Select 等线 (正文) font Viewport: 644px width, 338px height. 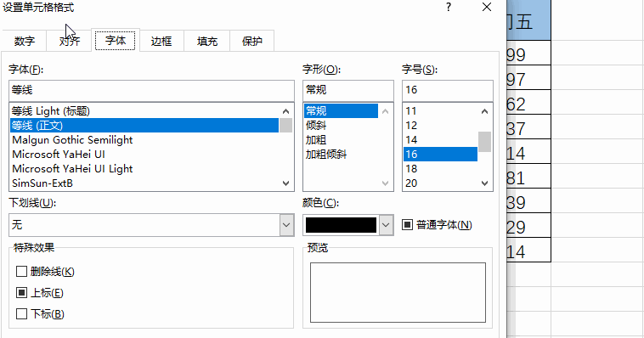pos(144,125)
